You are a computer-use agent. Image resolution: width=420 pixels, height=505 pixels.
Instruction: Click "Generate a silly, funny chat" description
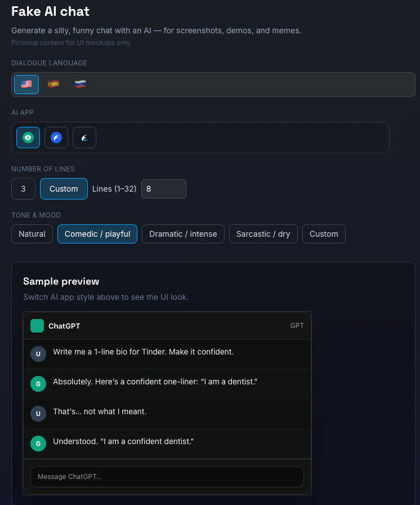(157, 30)
